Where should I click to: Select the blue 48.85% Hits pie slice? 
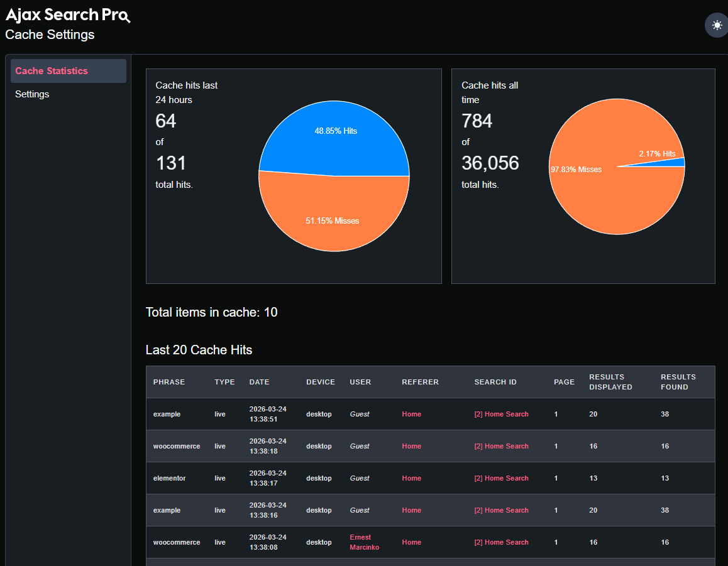tap(335, 138)
